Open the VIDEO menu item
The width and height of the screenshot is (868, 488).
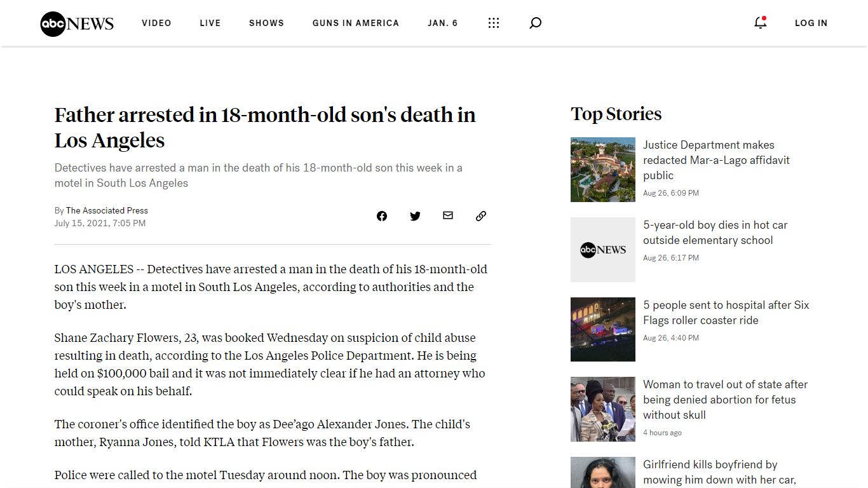click(156, 23)
